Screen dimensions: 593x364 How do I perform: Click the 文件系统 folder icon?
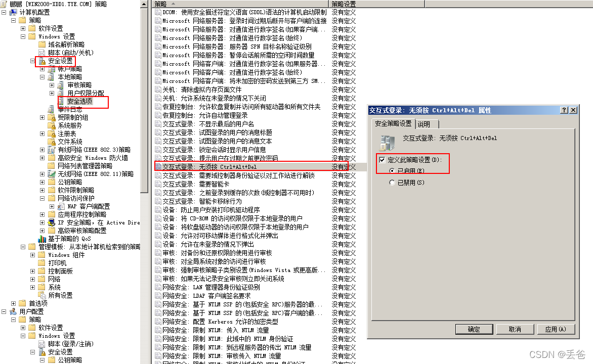tap(52, 142)
